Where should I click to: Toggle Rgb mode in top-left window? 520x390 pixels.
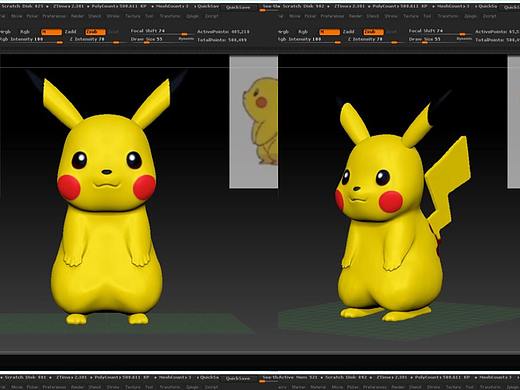(25, 32)
